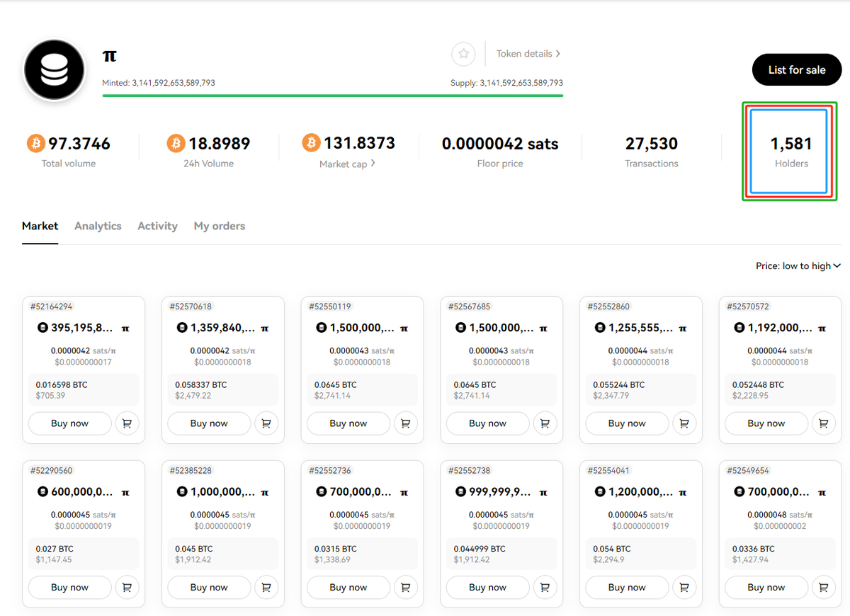Click the star favorite icon
Viewport: 850px width, 616px height.
pyautogui.click(x=463, y=54)
